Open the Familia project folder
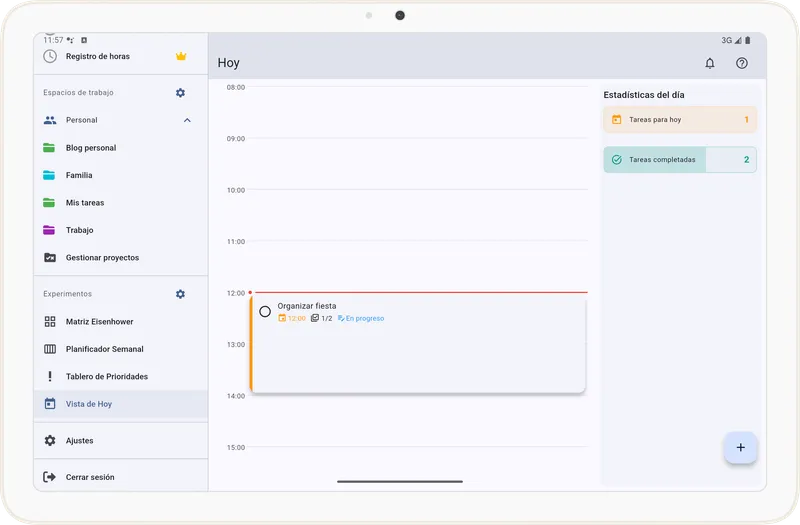This screenshot has width=800, height=525. [x=79, y=175]
